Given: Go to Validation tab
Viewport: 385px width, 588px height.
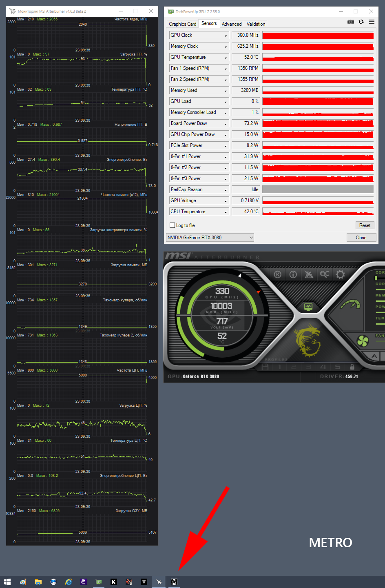Looking at the screenshot, I should [256, 24].
